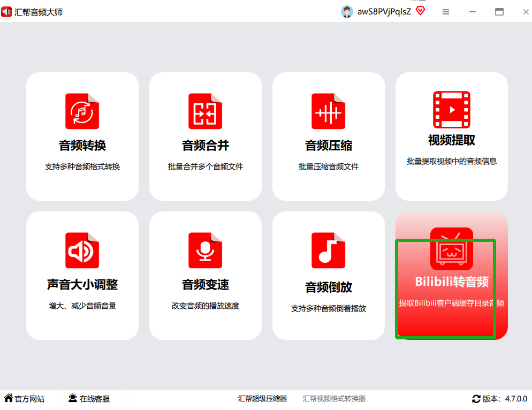532x410 pixels.
Task: Click the user avatar icon
Action: click(347, 12)
